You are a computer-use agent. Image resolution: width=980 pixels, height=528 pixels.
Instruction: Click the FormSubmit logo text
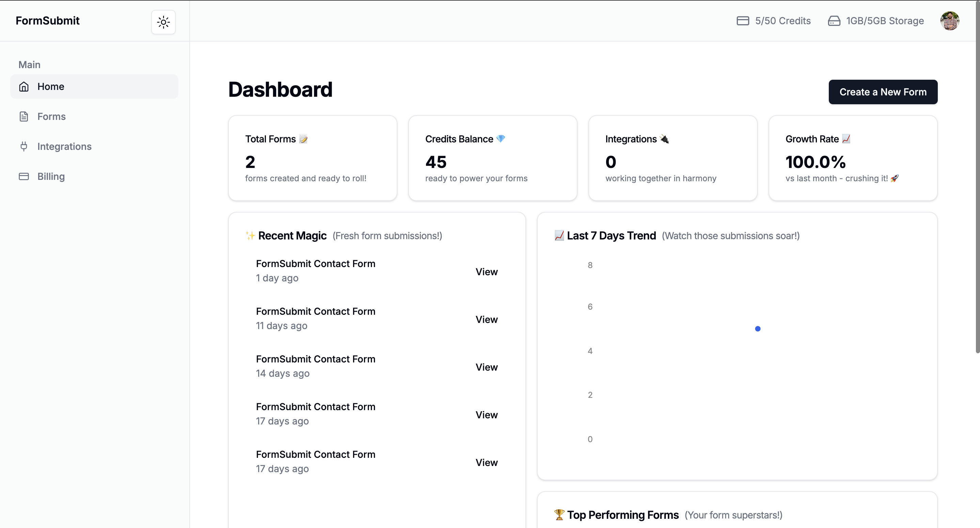point(47,20)
